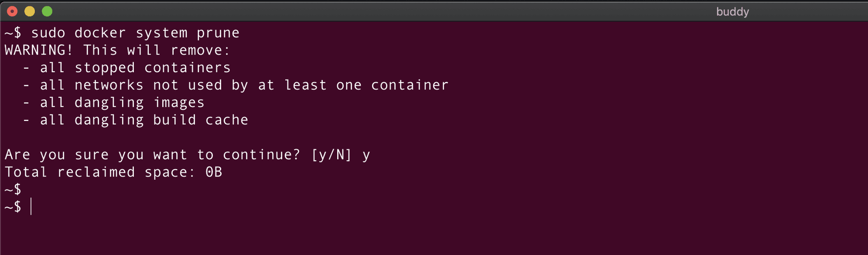Click the word "prune" in the command
This screenshot has width=868, height=255.
point(218,33)
